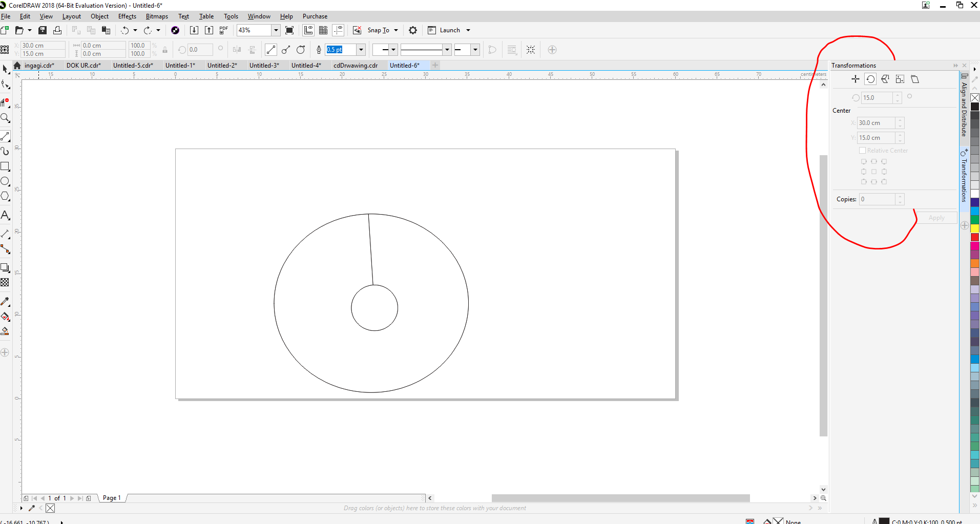Click the Copies input field
This screenshot has width=980, height=524.
878,199
